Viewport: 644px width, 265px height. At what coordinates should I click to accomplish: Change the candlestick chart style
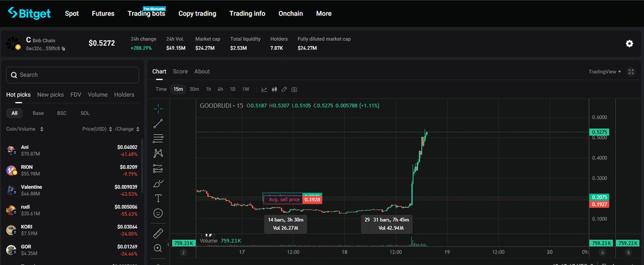(x=275, y=89)
